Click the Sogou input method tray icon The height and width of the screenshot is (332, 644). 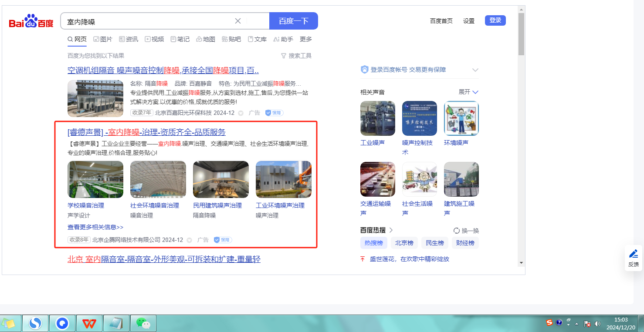[x=549, y=322]
